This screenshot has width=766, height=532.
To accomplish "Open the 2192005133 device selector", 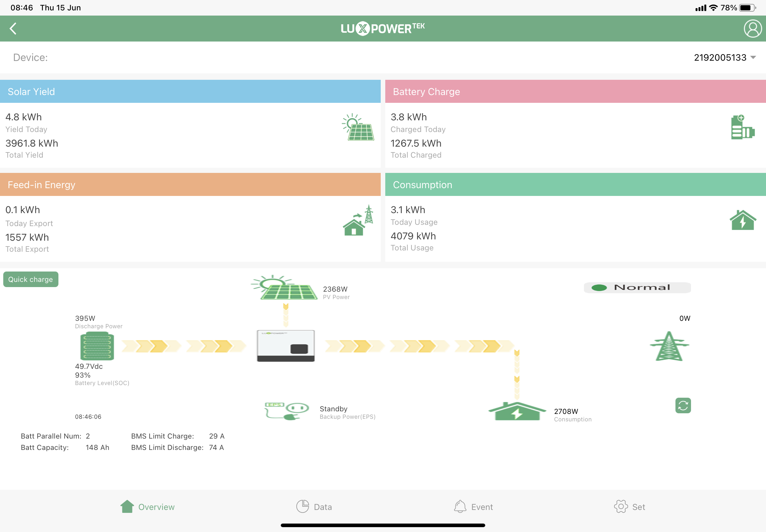I will point(720,57).
